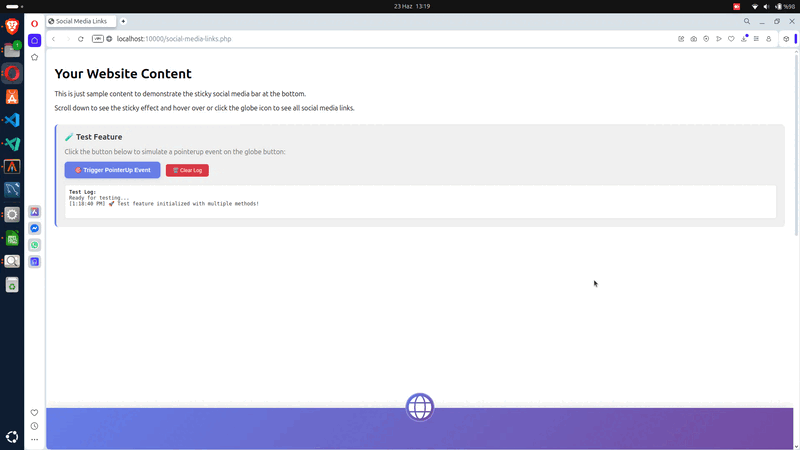Viewport: 800px width, 450px height.
Task: Click the send/play arrow toolbar icon
Action: tap(719, 39)
